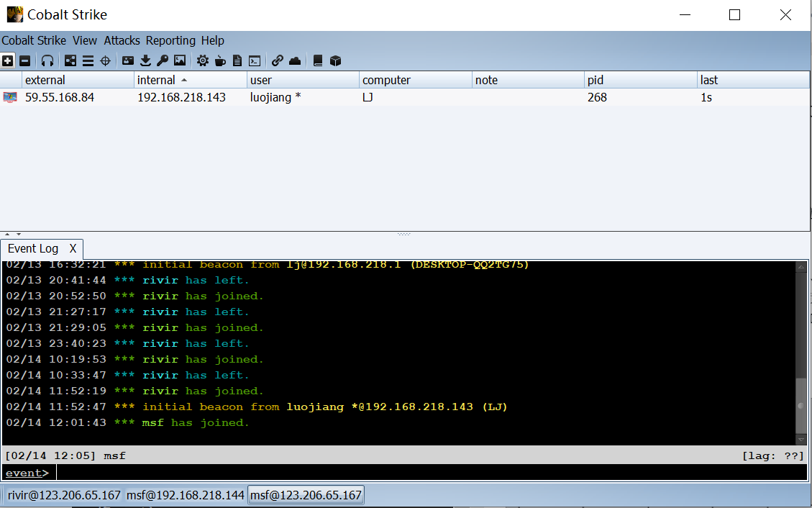Generate a Windows executable via the gear icon

203,60
